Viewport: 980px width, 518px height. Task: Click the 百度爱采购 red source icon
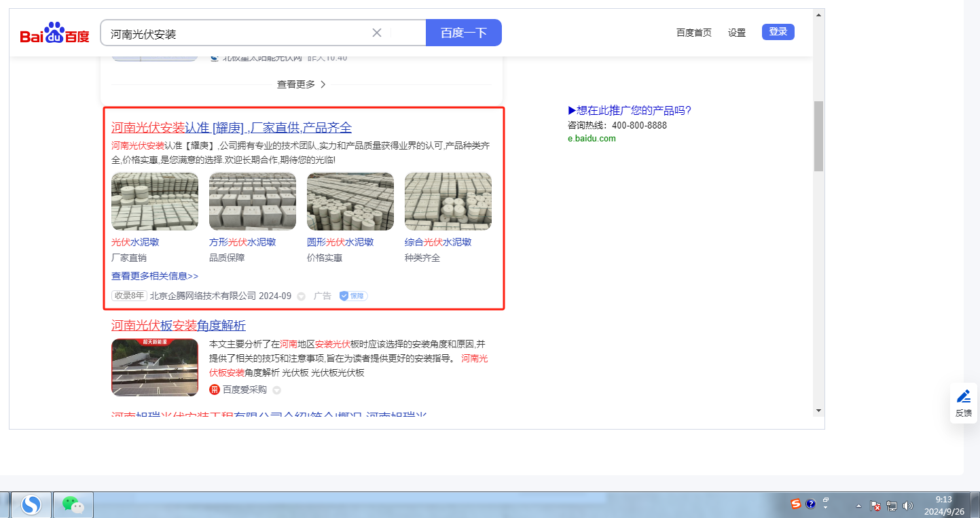tap(215, 390)
